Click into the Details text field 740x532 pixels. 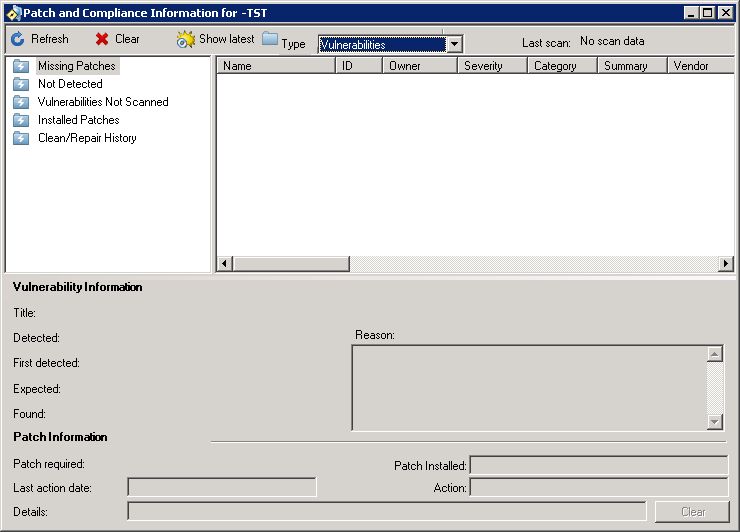coord(386,512)
